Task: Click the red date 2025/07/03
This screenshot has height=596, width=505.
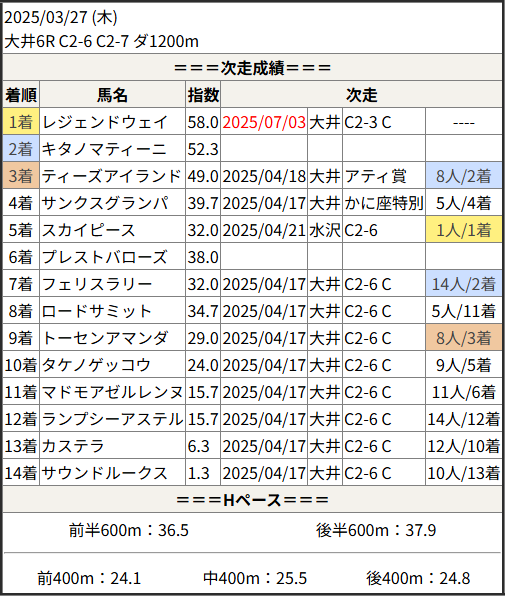Action: coord(264,122)
